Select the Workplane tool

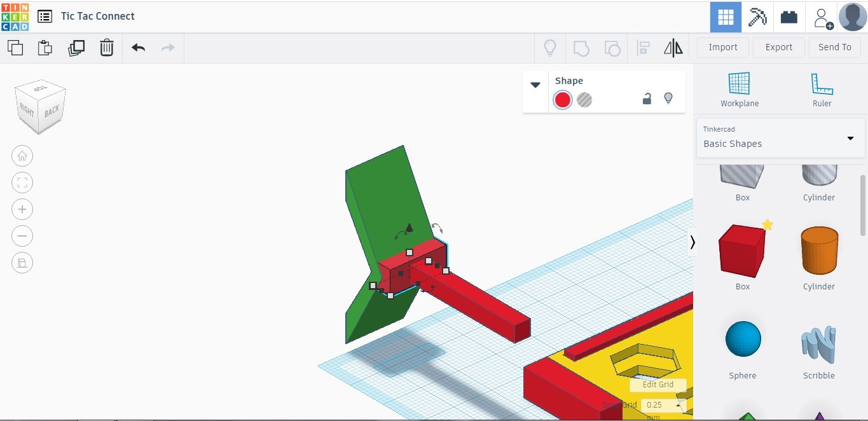pyautogui.click(x=740, y=86)
